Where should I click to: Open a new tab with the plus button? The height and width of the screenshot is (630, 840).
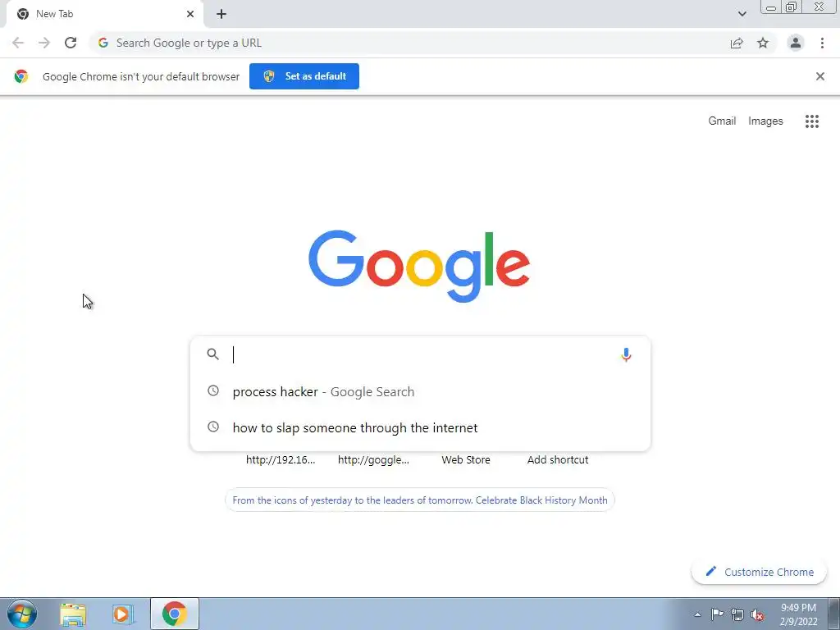tap(221, 14)
